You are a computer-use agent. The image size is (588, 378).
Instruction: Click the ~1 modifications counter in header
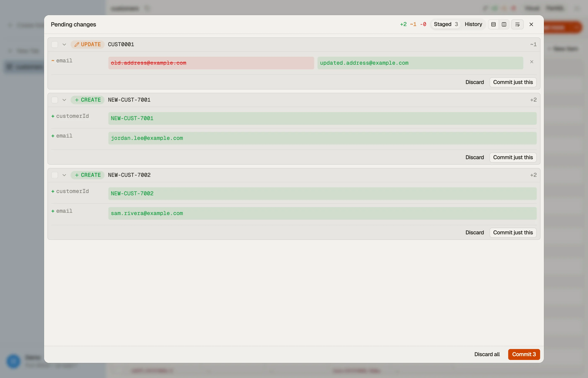tap(413, 24)
